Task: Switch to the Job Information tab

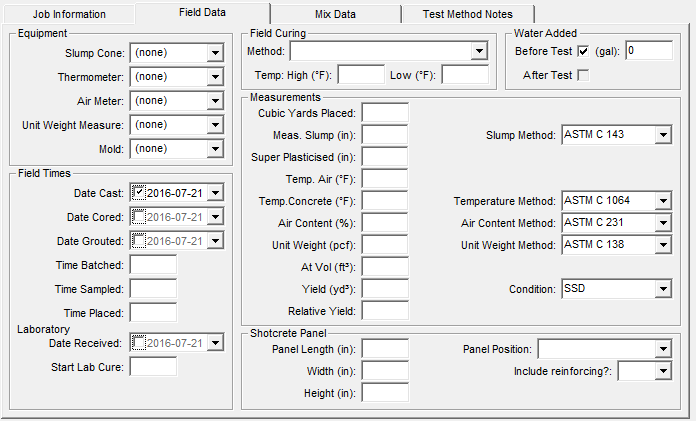Action: tap(67, 15)
